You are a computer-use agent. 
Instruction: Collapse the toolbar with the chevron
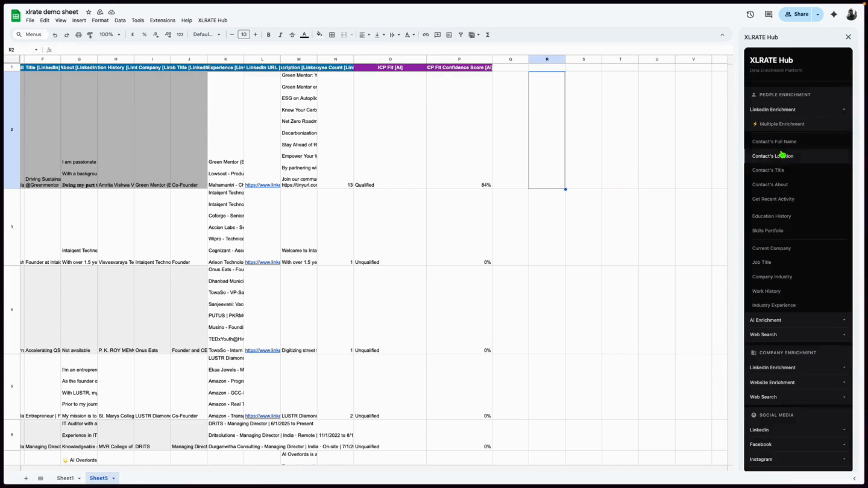click(722, 34)
